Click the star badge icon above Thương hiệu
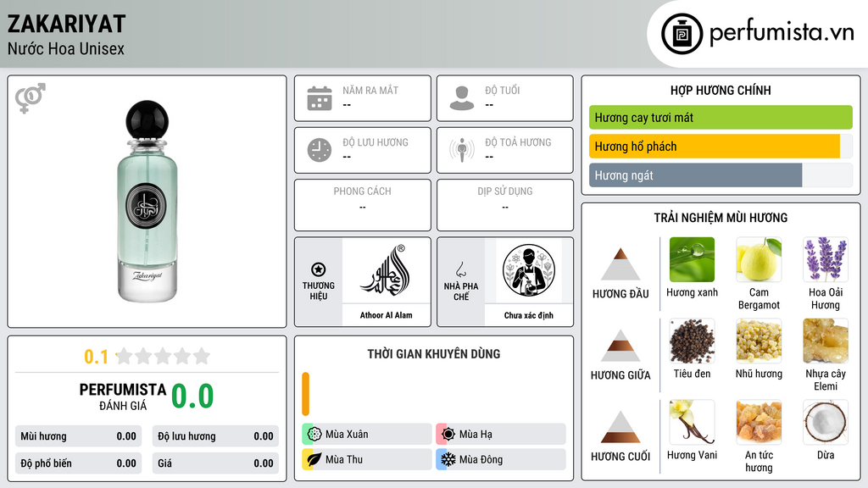The height and width of the screenshot is (488, 868). click(x=319, y=269)
